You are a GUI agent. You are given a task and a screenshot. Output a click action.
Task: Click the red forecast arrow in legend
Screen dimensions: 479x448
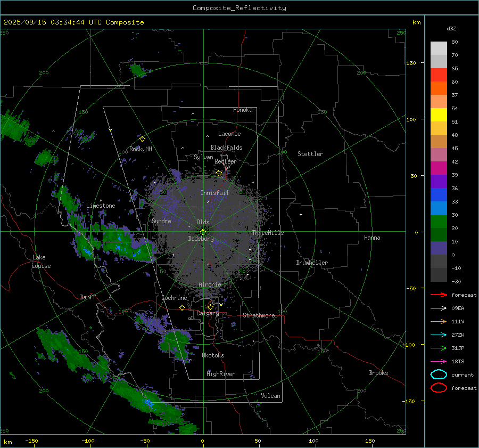point(439,295)
